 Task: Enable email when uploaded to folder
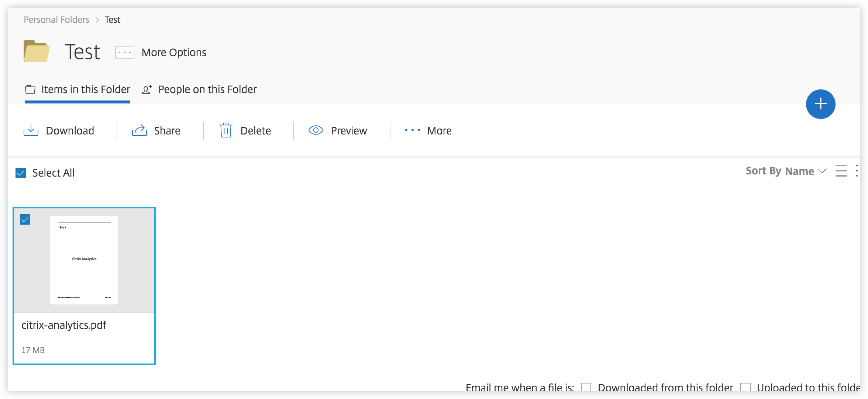coord(745,387)
